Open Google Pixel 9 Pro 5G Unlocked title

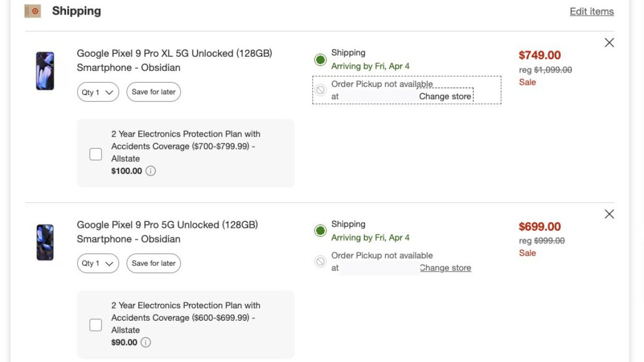(167, 225)
